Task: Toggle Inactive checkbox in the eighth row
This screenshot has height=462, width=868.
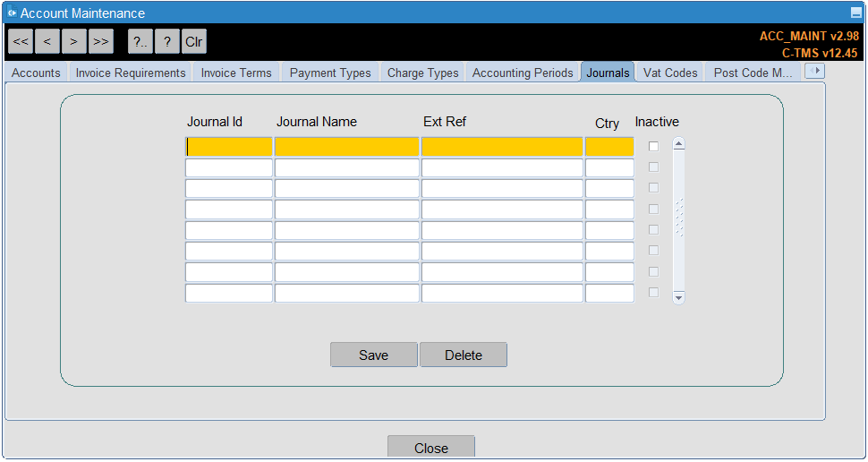Action: tap(654, 293)
